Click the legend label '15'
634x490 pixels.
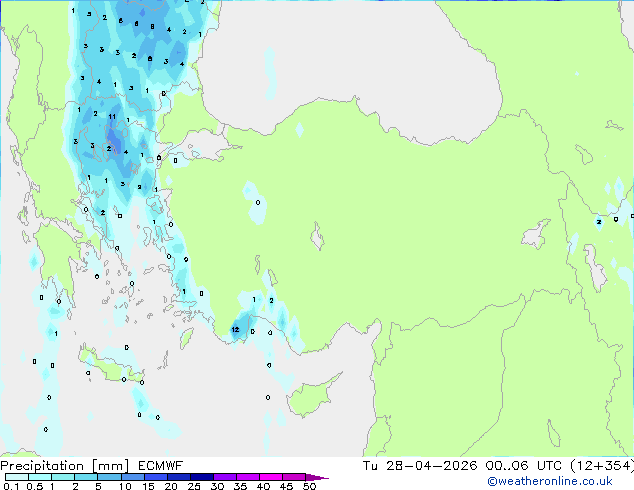148,486
